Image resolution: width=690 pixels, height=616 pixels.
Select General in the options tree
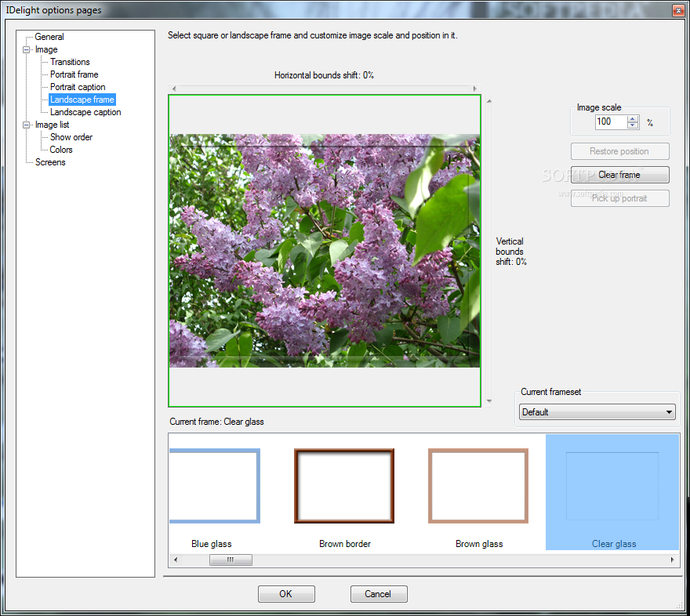(x=49, y=37)
